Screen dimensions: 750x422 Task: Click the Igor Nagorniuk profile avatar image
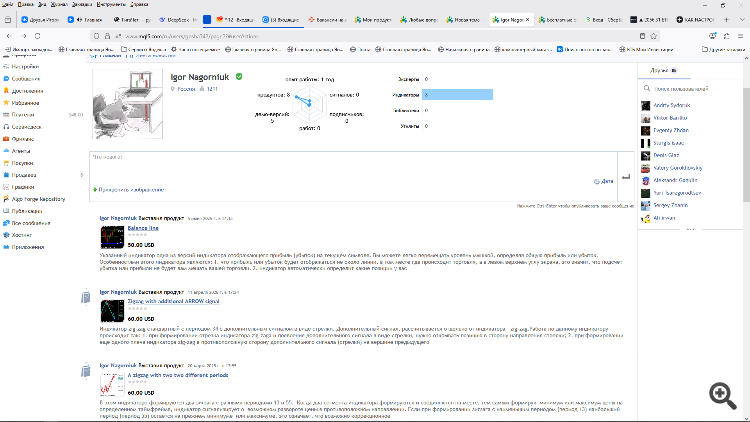128,104
